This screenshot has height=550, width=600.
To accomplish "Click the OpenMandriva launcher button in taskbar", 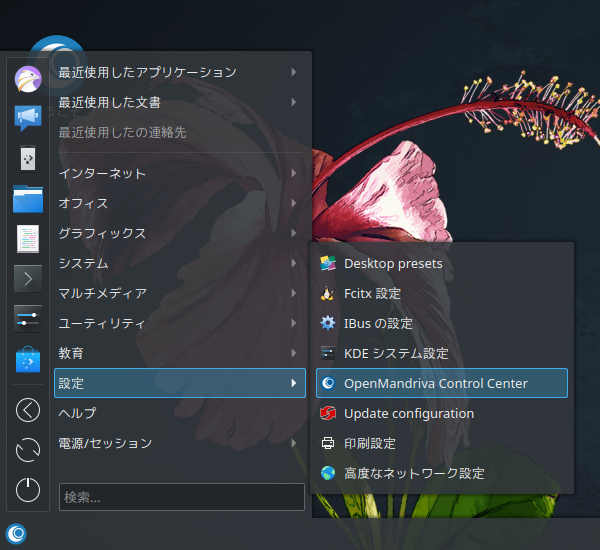I will click(x=16, y=534).
